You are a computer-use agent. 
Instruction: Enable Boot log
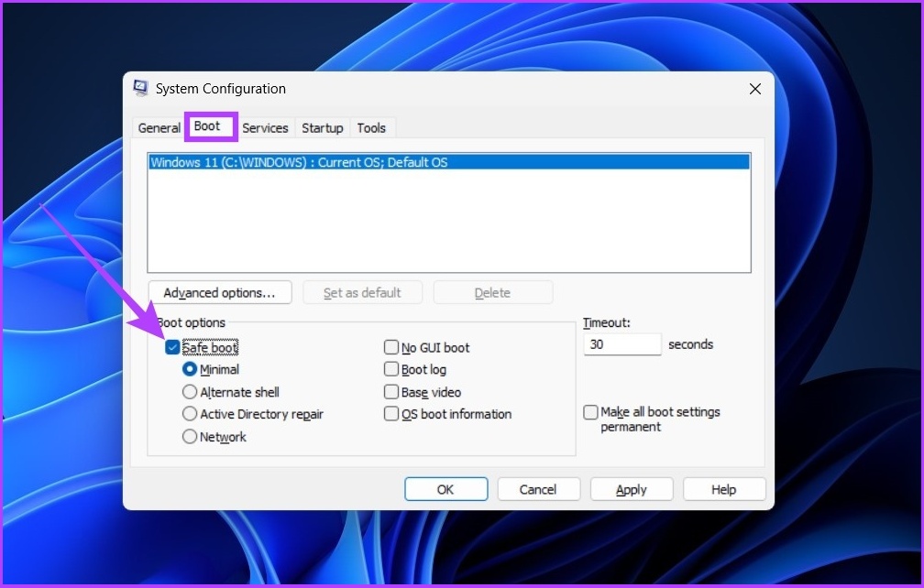[x=391, y=369]
